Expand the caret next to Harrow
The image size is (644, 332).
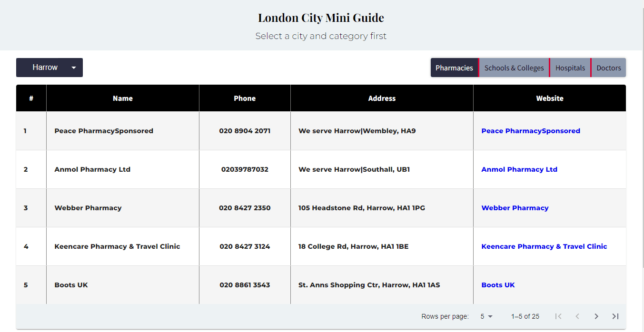click(x=74, y=67)
